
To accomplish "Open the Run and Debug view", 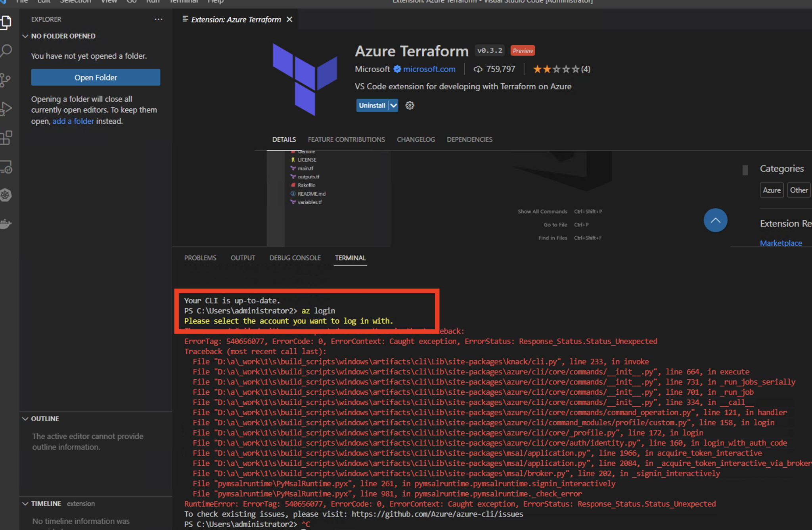I will point(6,108).
